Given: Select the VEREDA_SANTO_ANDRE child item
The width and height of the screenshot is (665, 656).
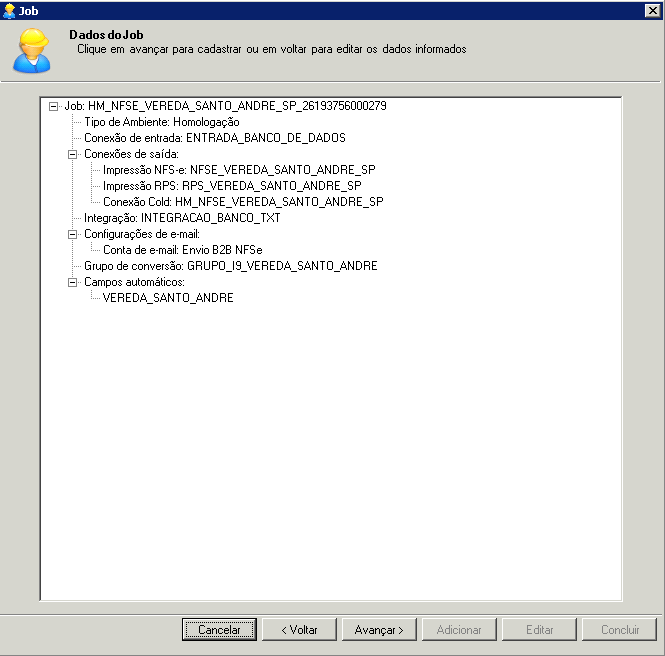Looking at the screenshot, I should coord(168,298).
